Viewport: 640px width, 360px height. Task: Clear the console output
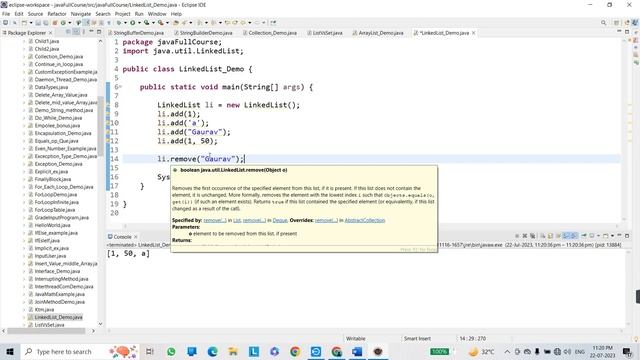(542, 236)
